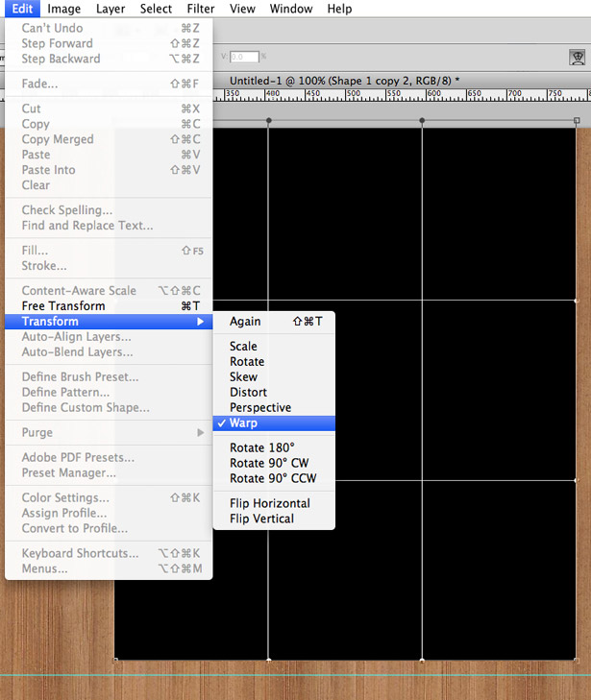Click the Clear entry

(x=109, y=185)
